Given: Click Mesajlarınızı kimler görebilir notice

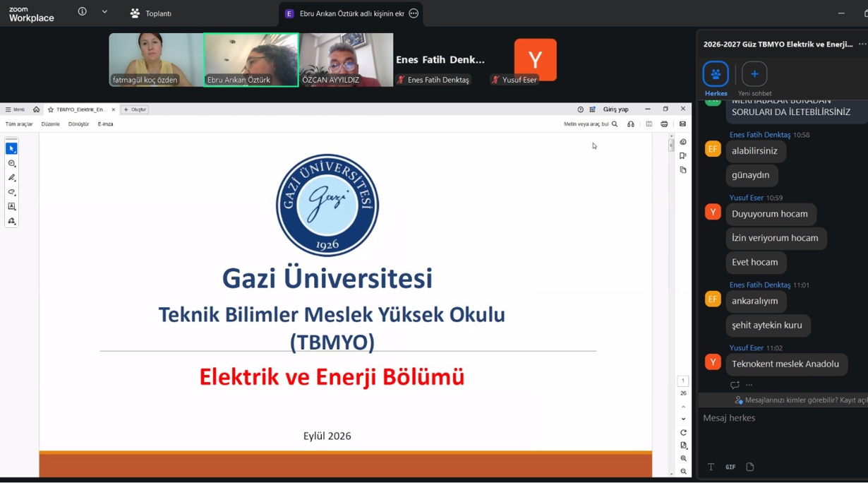Looking at the screenshot, I should [x=801, y=400].
